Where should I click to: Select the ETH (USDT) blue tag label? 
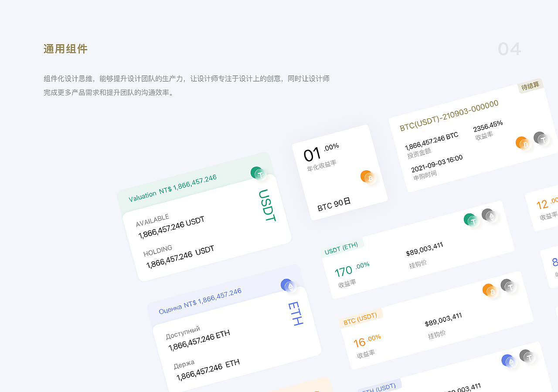[379, 387]
